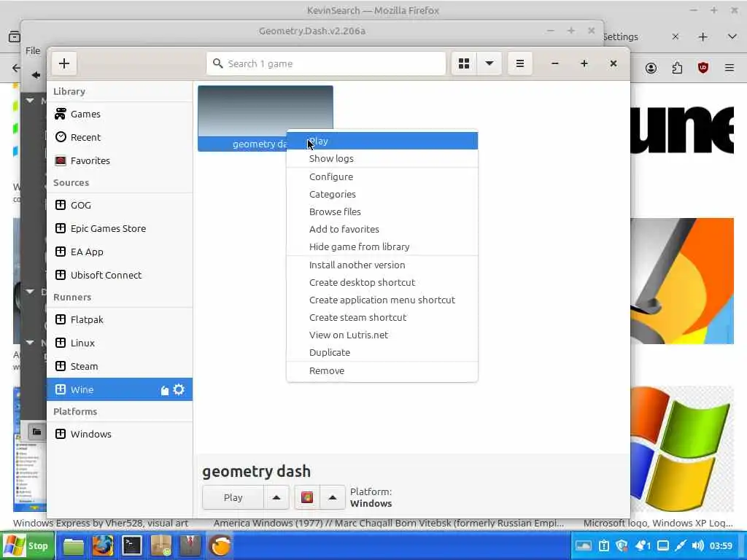Click the clock showing 03:59
This screenshot has height=560, width=747.
point(721,545)
